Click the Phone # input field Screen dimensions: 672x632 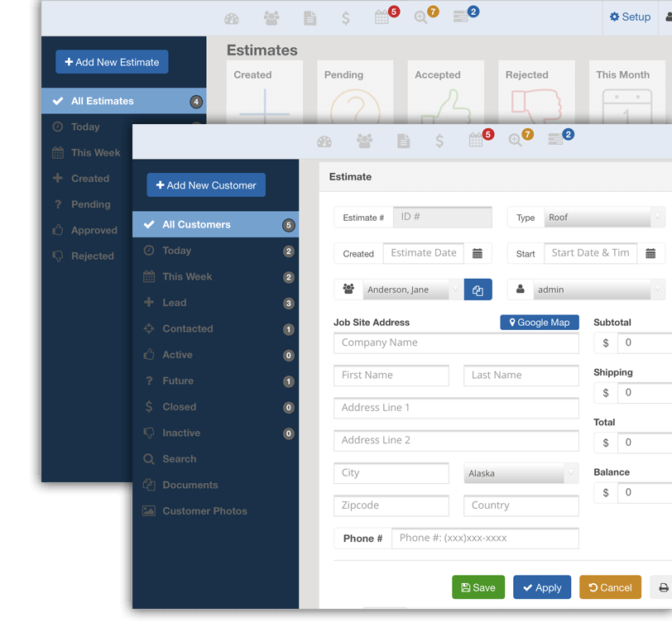tap(485, 539)
